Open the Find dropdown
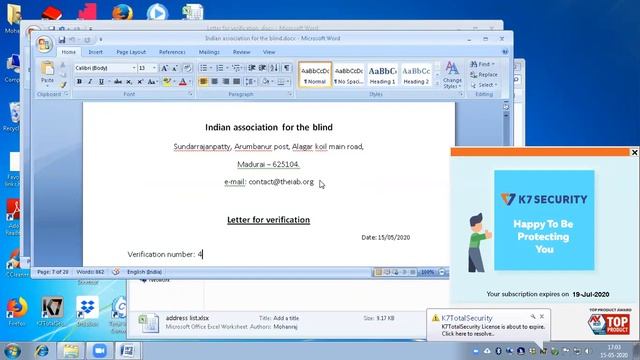The image size is (640, 360). tap(482, 64)
